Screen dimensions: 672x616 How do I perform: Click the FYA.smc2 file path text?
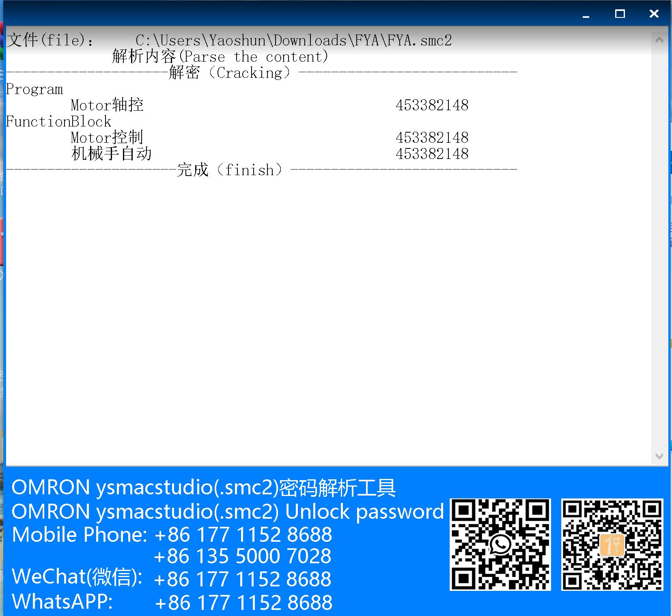pyautogui.click(x=293, y=41)
